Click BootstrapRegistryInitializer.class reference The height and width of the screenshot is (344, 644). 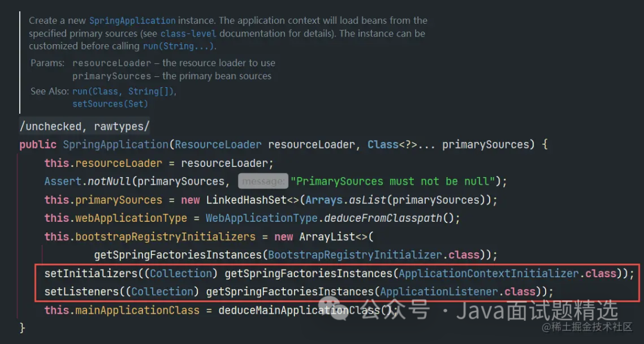coord(374,255)
